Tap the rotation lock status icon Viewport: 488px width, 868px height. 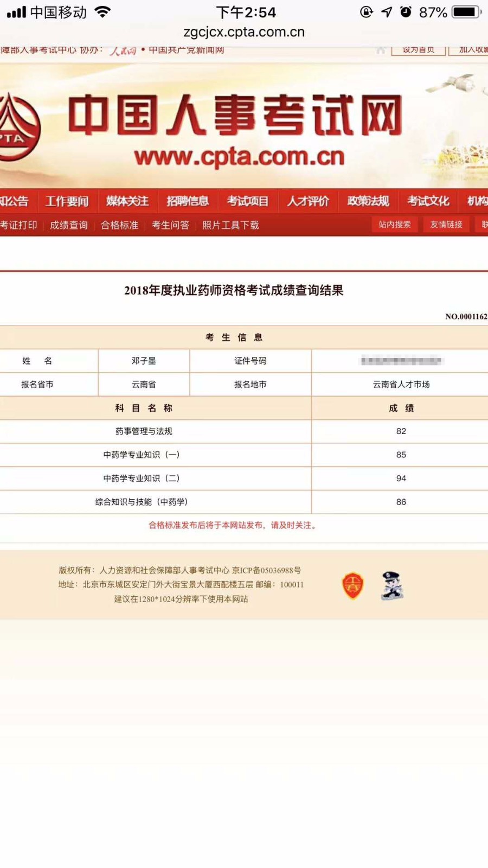point(367,12)
